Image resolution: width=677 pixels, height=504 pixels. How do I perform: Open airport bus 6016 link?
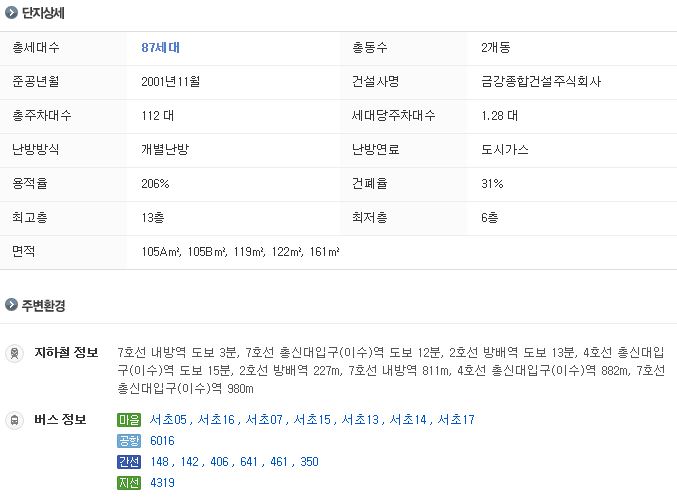(162, 441)
